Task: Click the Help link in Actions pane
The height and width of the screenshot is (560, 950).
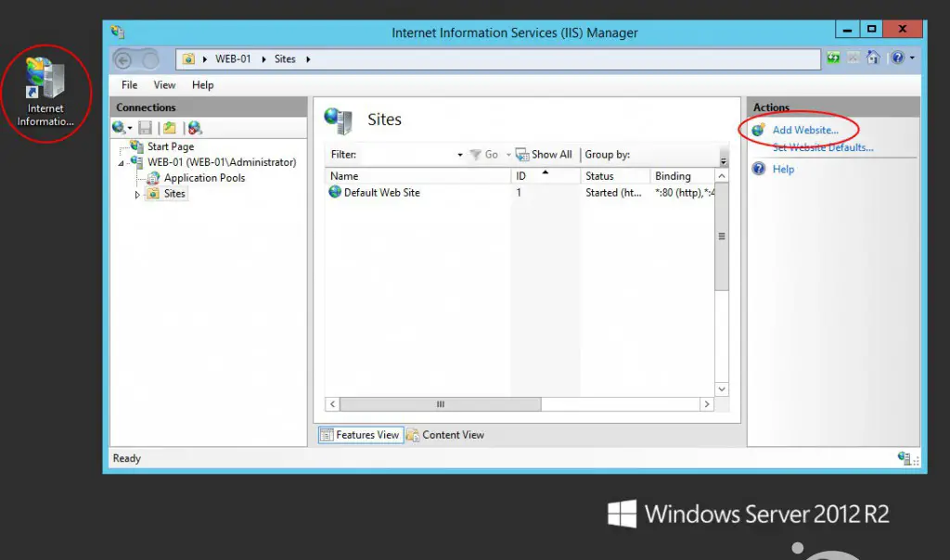Action: click(783, 169)
